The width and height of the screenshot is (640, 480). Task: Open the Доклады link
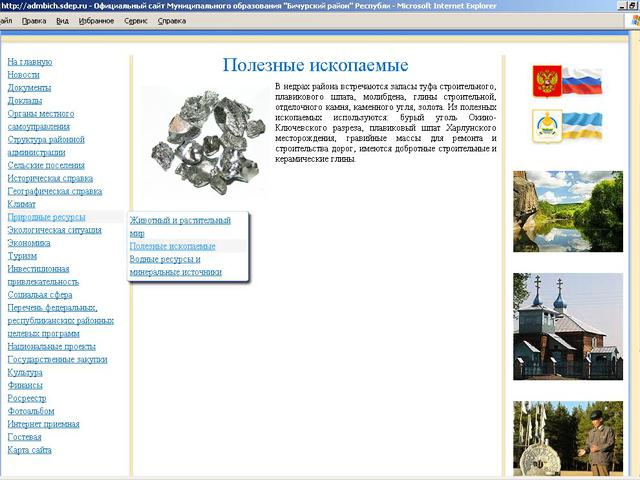[x=25, y=101]
